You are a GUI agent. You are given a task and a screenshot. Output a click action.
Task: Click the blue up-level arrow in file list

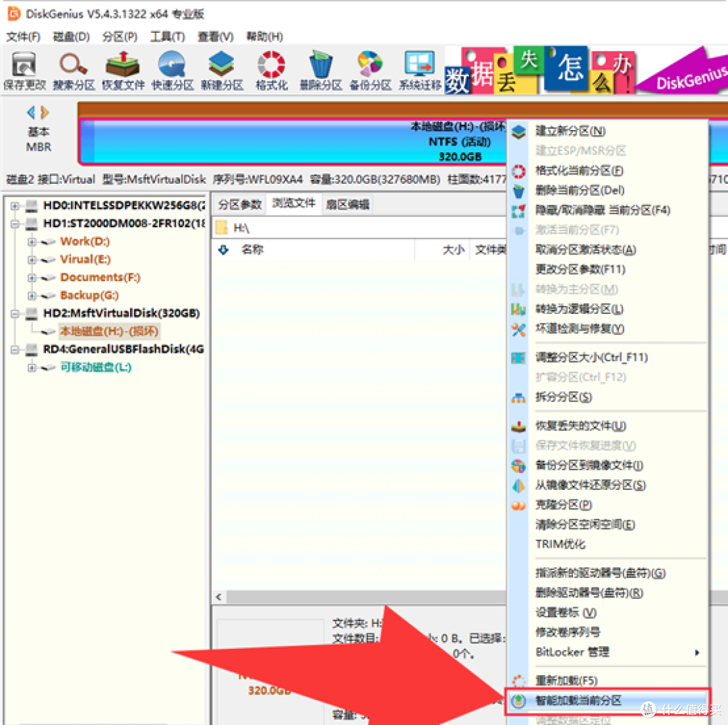[x=224, y=250]
